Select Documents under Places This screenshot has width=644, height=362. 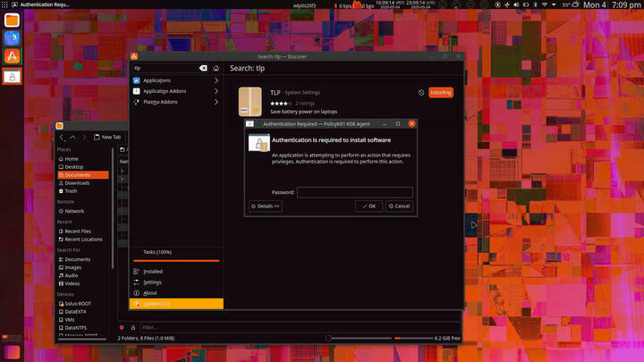(x=83, y=175)
